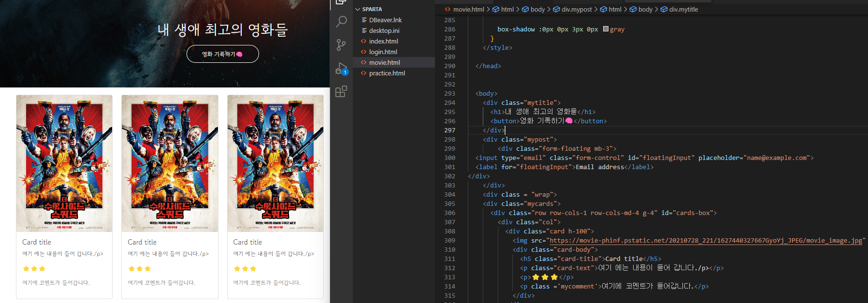Click the html breadcrumb right after movie.html

click(507, 9)
